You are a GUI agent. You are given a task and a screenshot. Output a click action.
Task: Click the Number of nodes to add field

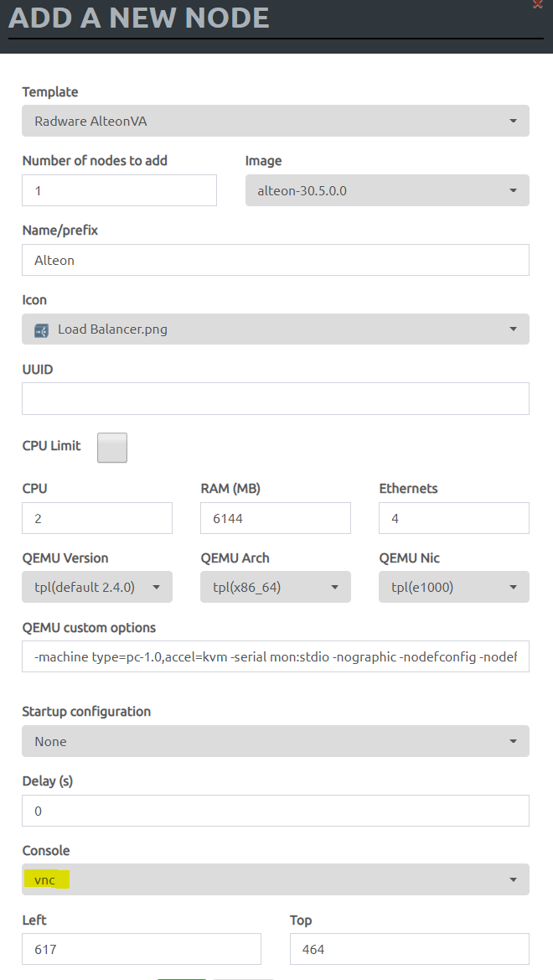(x=119, y=190)
